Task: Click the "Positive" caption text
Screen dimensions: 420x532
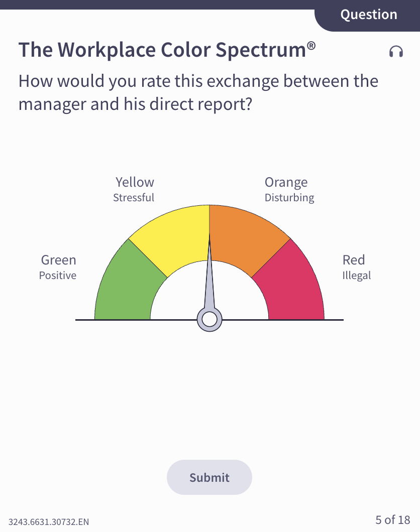Action: (x=58, y=276)
